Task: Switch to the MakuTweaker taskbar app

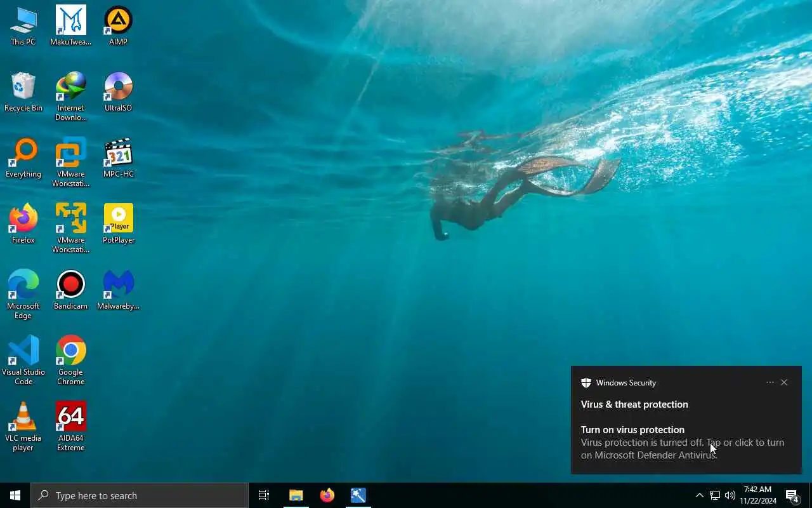Action: [358, 495]
